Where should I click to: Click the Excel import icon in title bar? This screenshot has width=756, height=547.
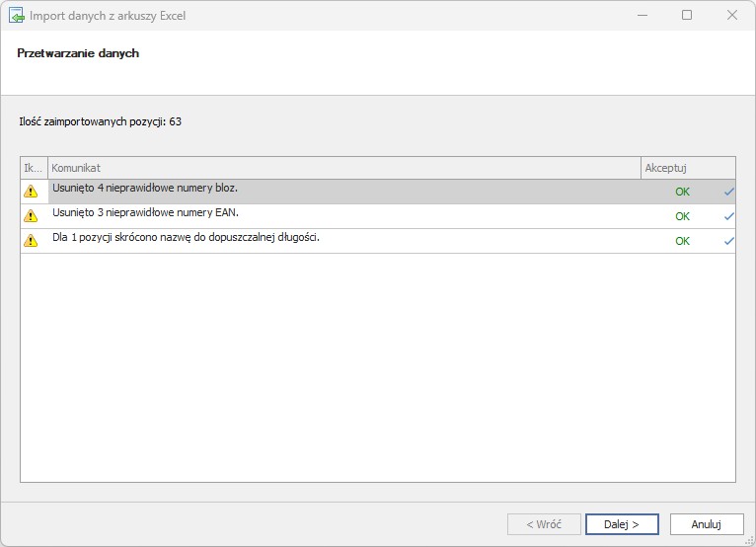coord(16,16)
